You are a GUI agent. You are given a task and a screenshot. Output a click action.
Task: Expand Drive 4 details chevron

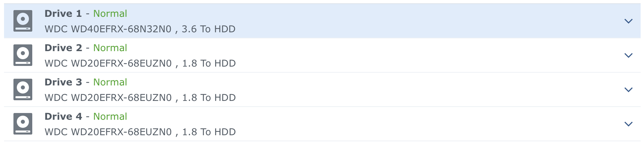(628, 124)
